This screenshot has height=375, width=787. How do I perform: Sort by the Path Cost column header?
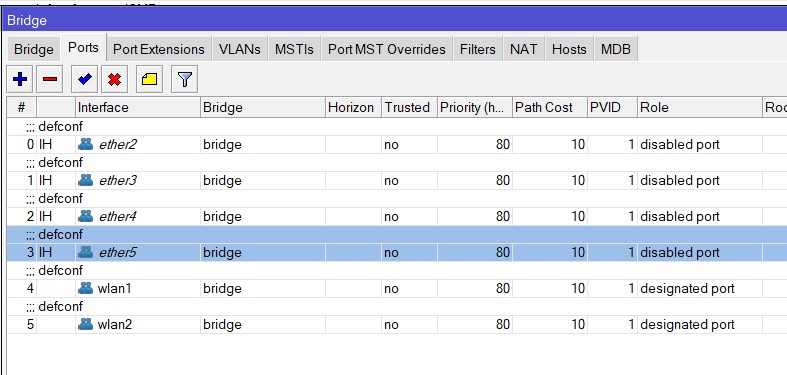point(550,107)
